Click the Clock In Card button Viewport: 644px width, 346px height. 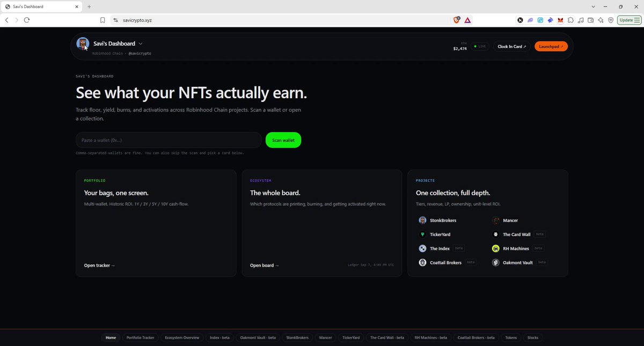[512, 47]
